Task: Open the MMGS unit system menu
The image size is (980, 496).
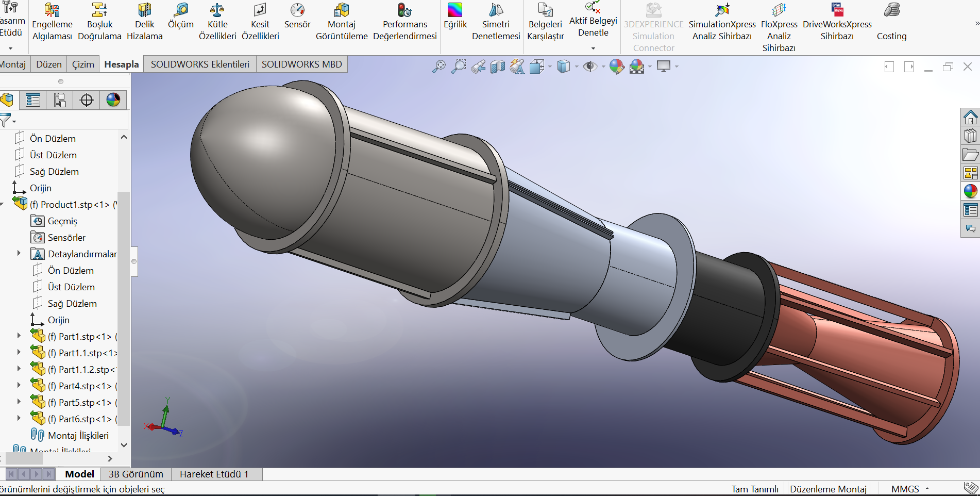Action: 910,489
